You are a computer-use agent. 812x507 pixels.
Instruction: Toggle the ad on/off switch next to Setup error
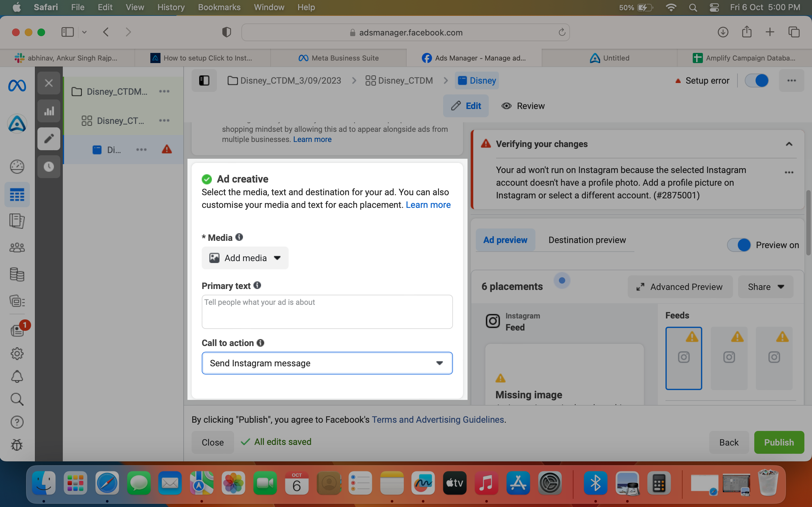[x=756, y=80]
